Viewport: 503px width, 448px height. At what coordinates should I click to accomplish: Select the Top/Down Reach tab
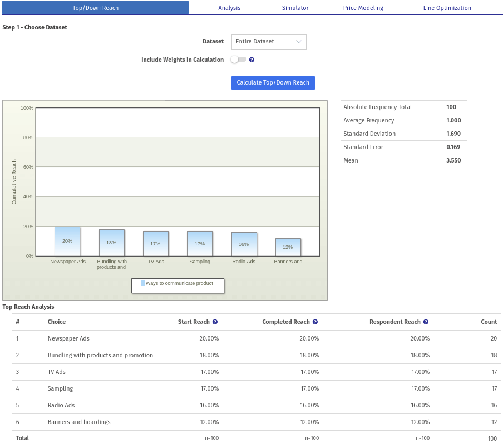[95, 8]
